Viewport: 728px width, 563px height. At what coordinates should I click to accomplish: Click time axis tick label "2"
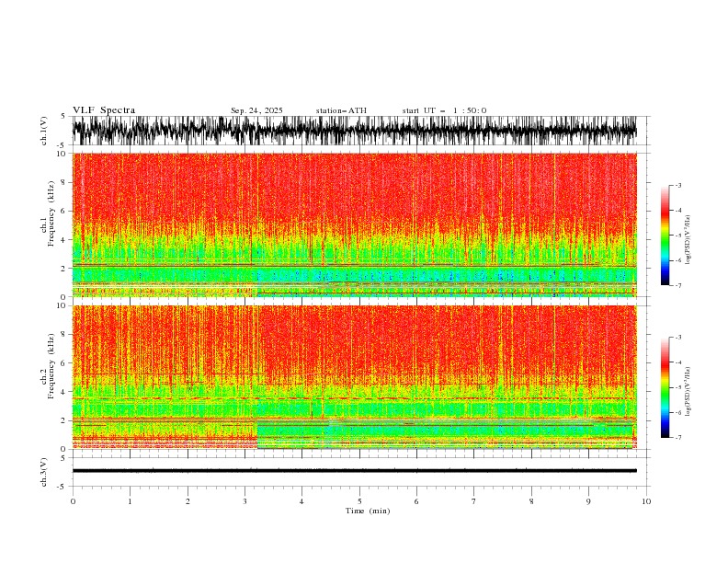[188, 501]
